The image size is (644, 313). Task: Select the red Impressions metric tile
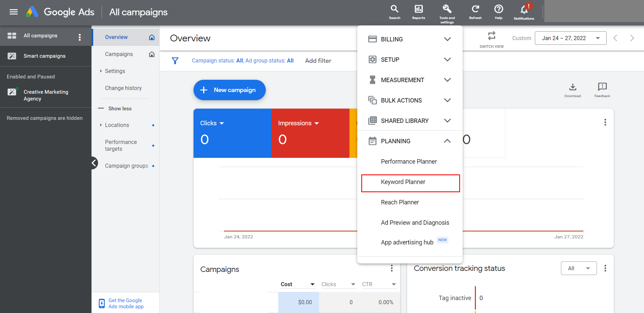(310, 133)
